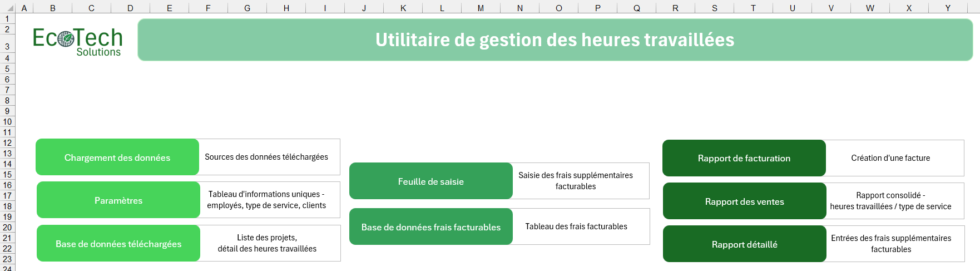Select row header 17

click(7, 195)
